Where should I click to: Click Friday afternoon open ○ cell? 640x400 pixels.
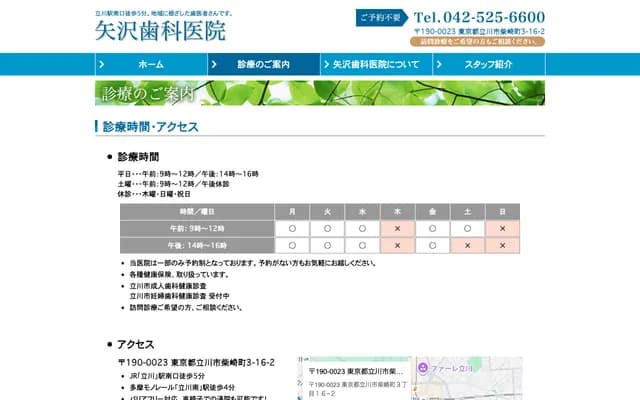click(x=433, y=245)
